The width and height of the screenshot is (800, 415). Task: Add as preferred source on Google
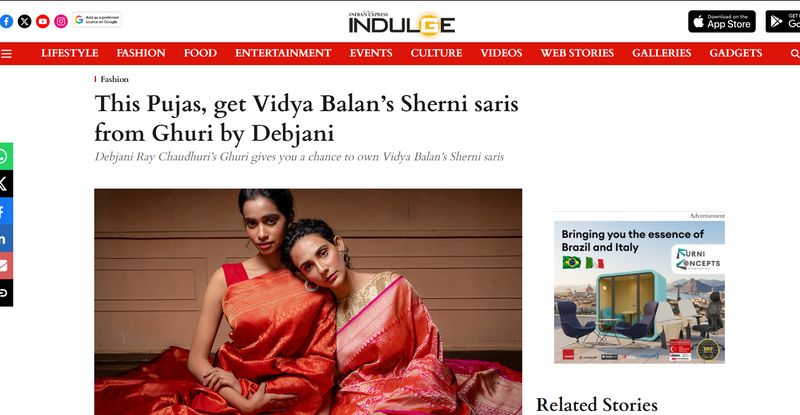(x=97, y=20)
